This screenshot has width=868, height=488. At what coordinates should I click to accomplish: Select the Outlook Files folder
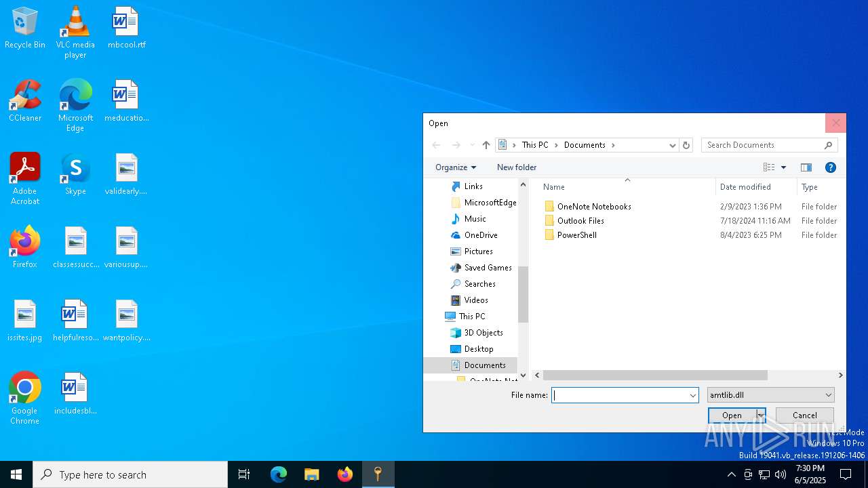pos(580,221)
